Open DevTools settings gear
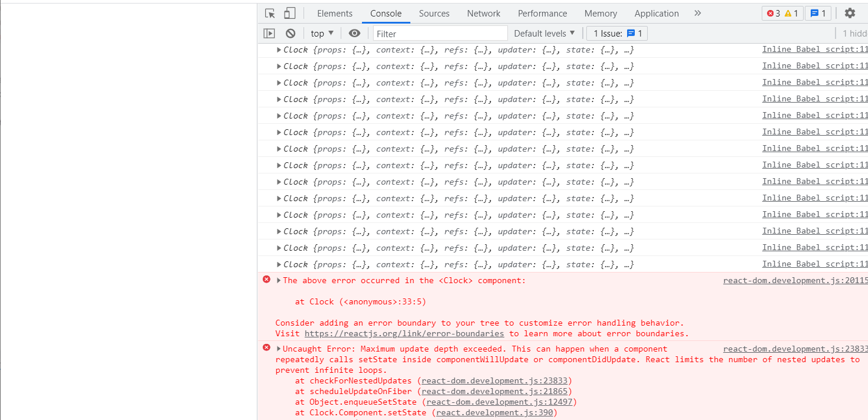This screenshot has height=420, width=868. [850, 13]
